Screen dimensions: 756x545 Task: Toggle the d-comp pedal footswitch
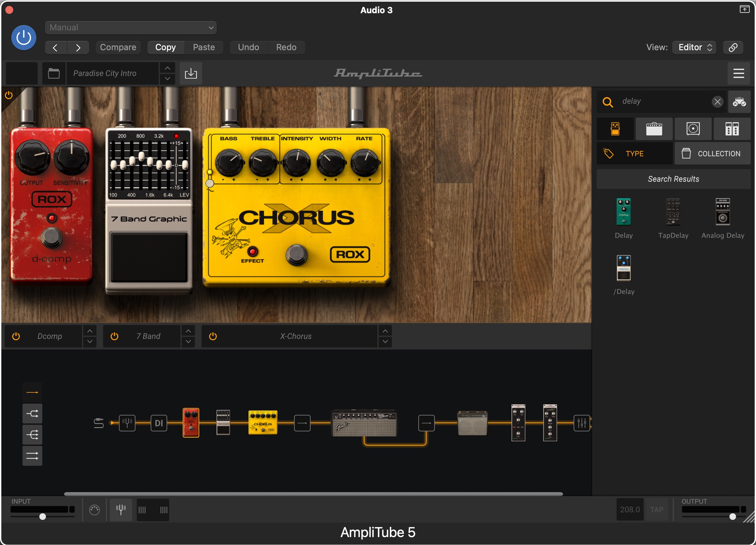(51, 238)
